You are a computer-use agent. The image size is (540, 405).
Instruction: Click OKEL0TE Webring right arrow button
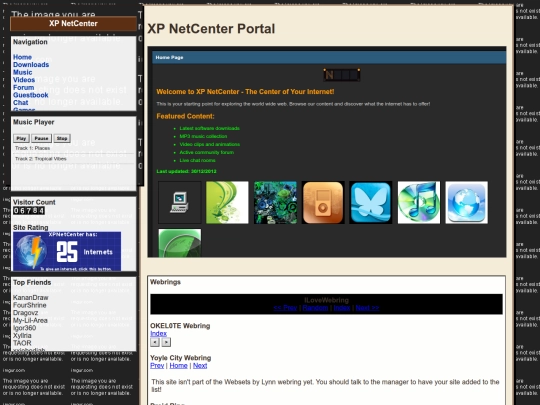166,342
